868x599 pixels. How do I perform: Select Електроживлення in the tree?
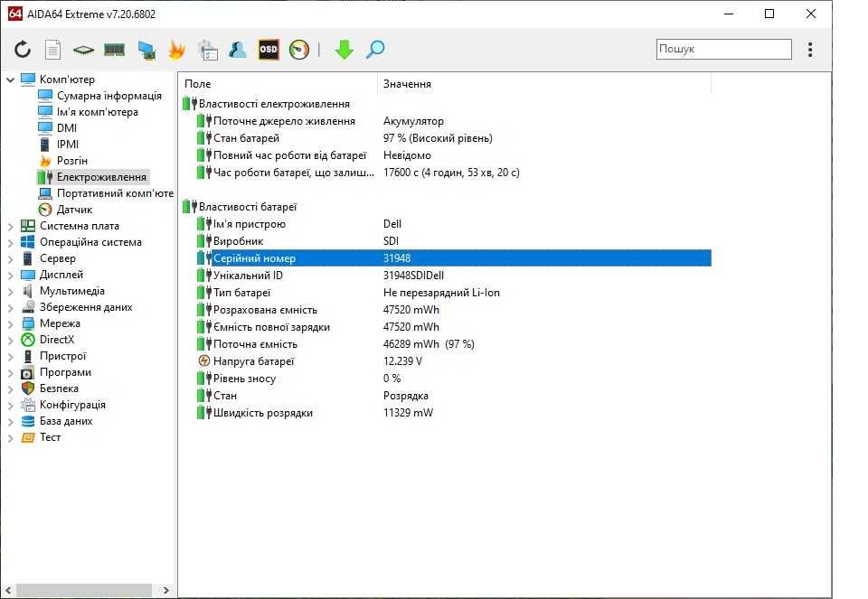click(x=101, y=177)
